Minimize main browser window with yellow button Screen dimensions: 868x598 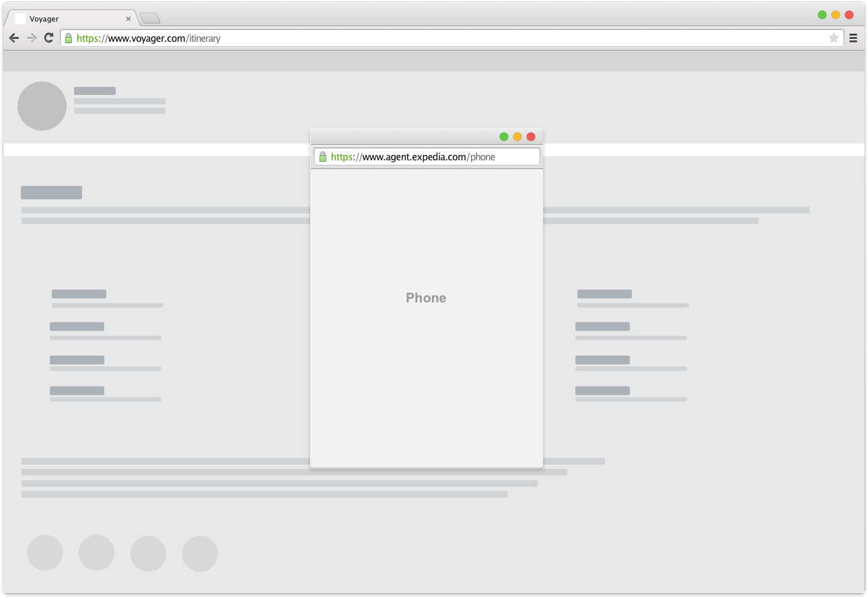tap(836, 15)
